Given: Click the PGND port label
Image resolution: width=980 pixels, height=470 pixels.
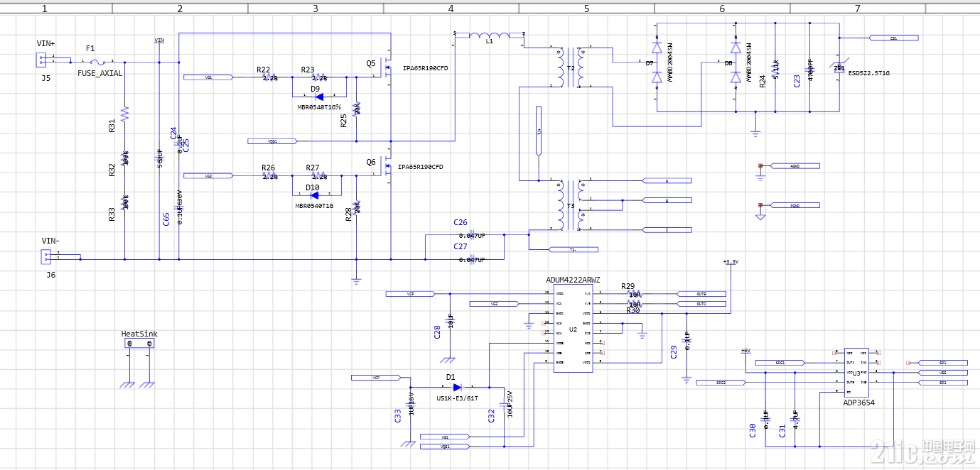Looking at the screenshot, I should coord(795,206).
